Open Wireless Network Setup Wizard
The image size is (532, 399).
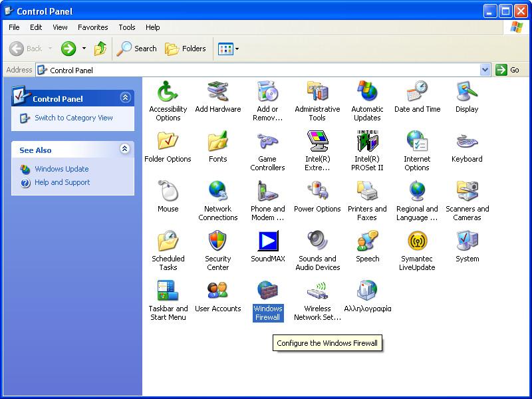(x=317, y=301)
